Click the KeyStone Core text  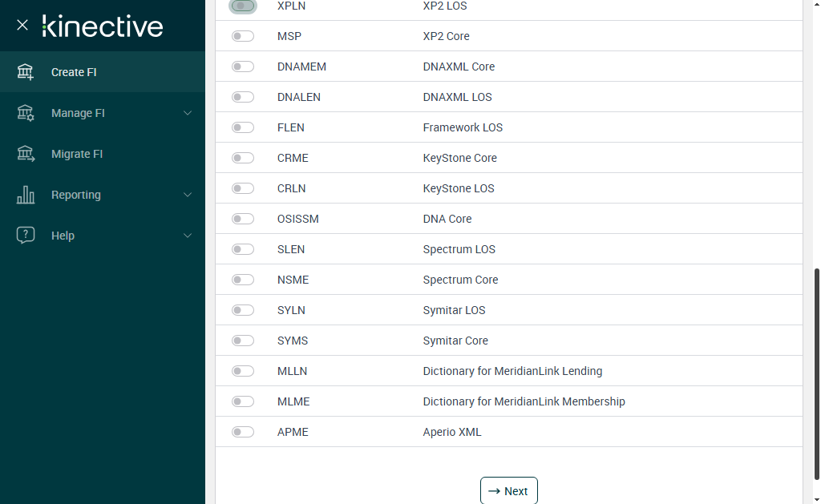(459, 158)
